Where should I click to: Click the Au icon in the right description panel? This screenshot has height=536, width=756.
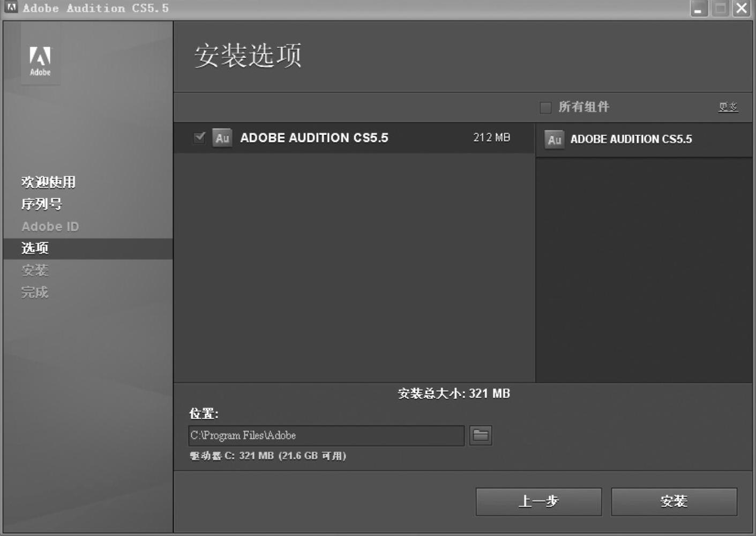tap(555, 140)
